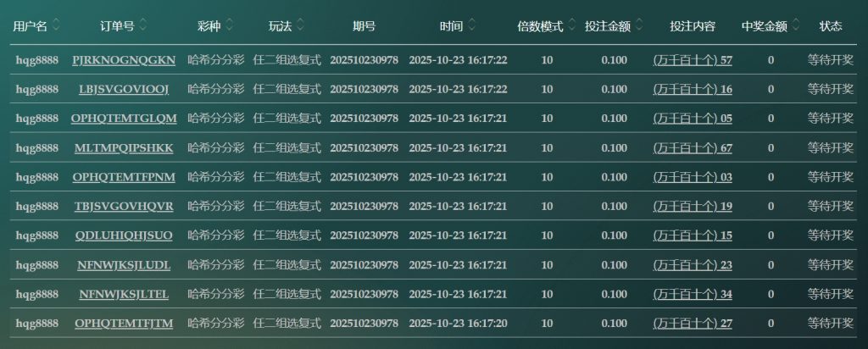Click the 状态 column header
The image size is (868, 349).
pyautogui.click(x=831, y=26)
